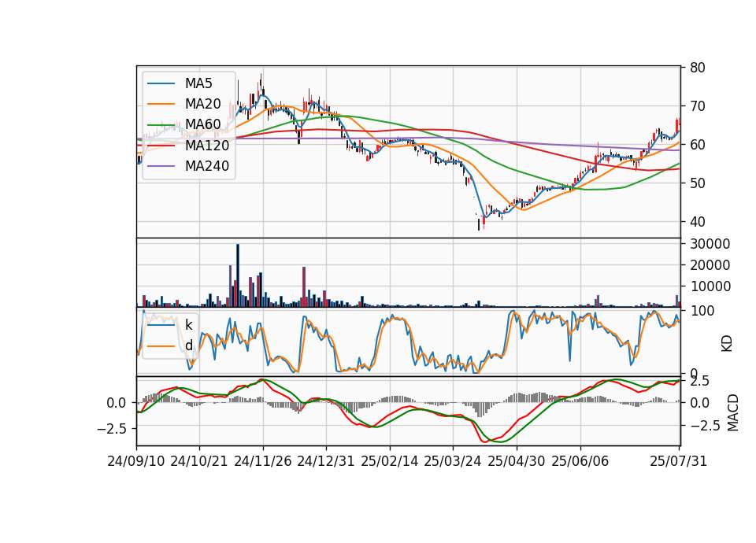Screen dimensions: 756x543
Task: Click the 80 price axis label
Action: (x=698, y=68)
